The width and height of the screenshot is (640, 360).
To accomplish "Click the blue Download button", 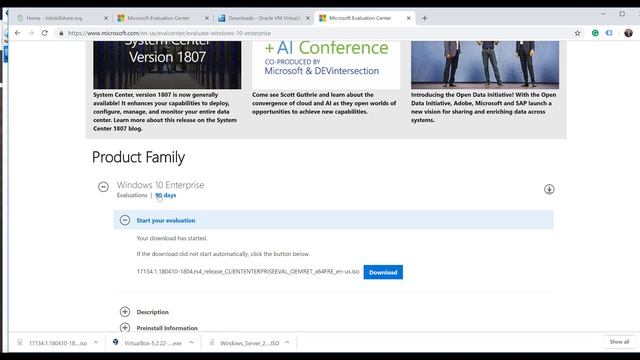I will [x=383, y=272].
